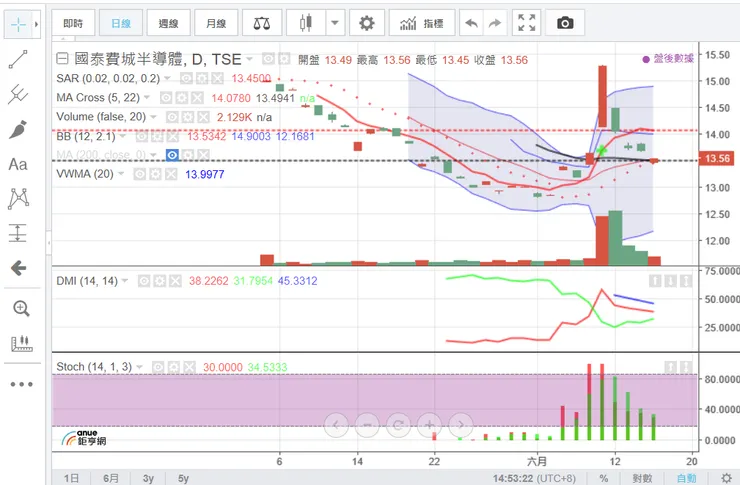Toggle visibility of BB indicator

pyautogui.click(x=142, y=136)
